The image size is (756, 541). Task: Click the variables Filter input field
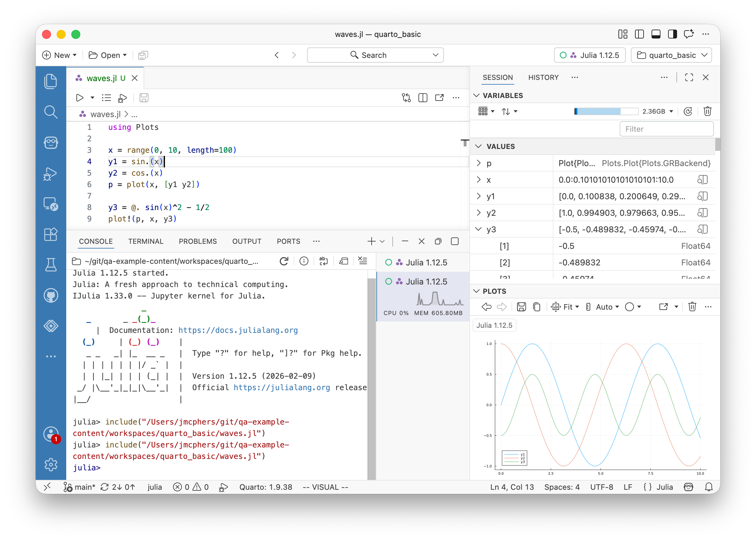tap(666, 129)
